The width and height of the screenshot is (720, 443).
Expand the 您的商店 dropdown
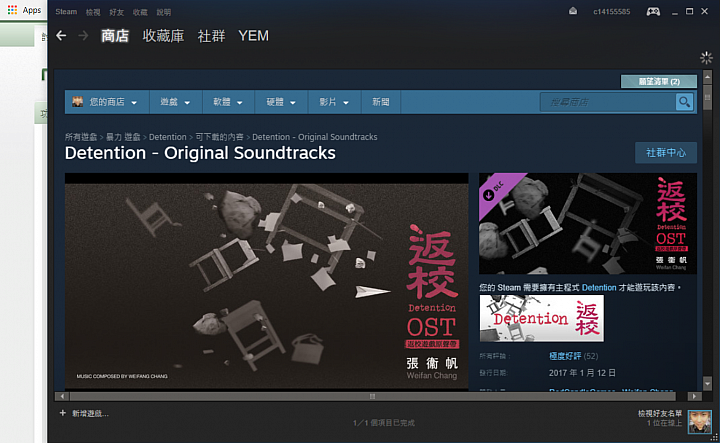click(x=105, y=102)
